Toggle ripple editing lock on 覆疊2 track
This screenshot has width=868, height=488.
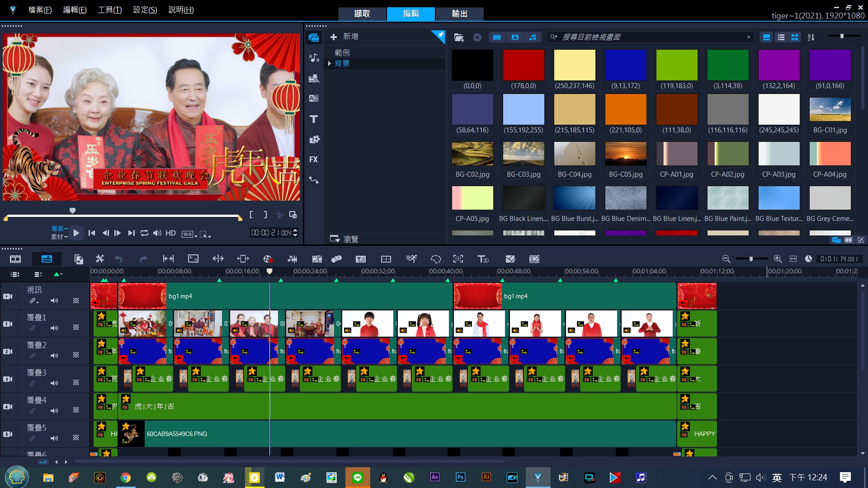point(33,356)
